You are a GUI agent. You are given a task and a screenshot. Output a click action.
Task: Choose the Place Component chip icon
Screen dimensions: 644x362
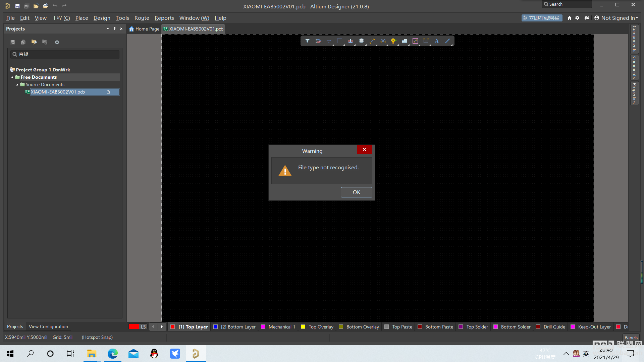[x=361, y=41]
